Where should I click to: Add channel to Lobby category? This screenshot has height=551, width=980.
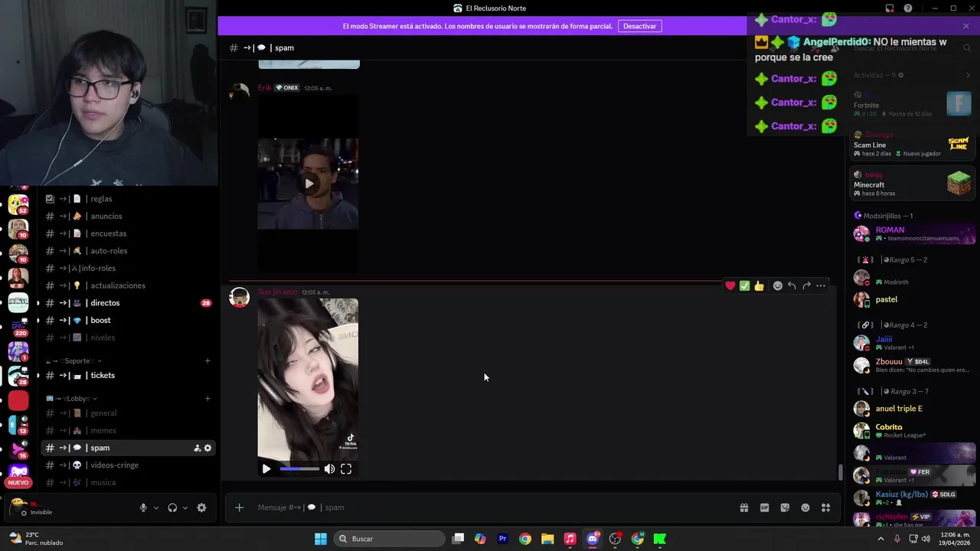[207, 399]
